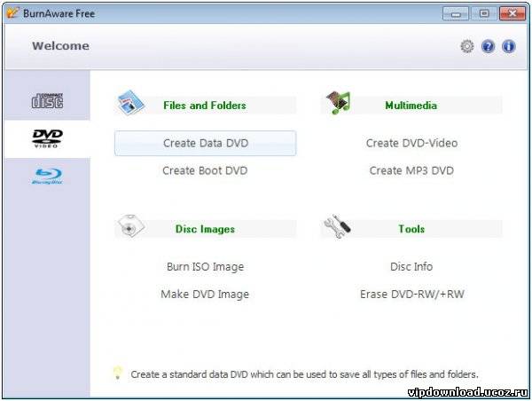Click the blue help question mark icon
This screenshot has height=401, width=532.
coord(488,46)
